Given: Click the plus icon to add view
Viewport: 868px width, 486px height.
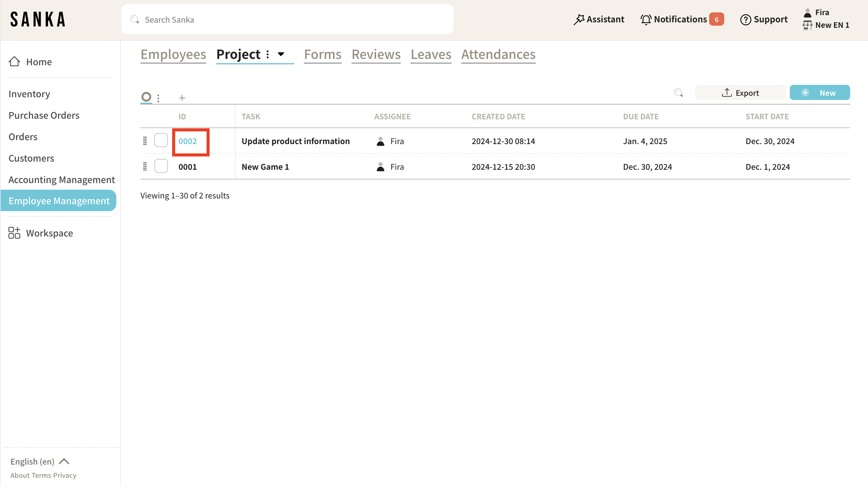Looking at the screenshot, I should tap(182, 98).
